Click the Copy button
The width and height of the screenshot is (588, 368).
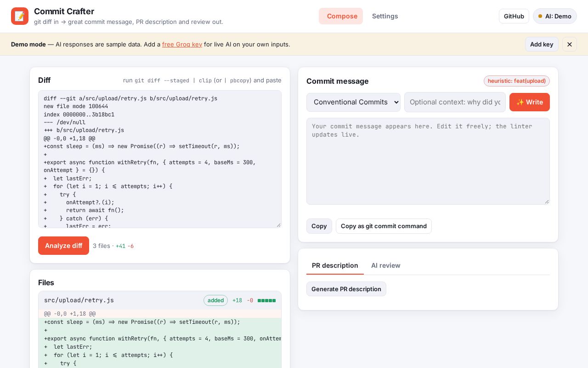point(319,226)
